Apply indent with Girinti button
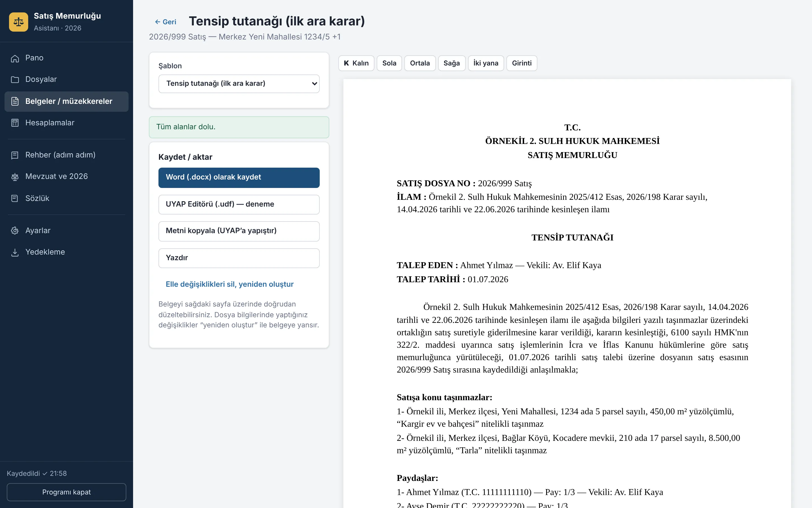Screen dimensions: 812x508 pos(522,63)
